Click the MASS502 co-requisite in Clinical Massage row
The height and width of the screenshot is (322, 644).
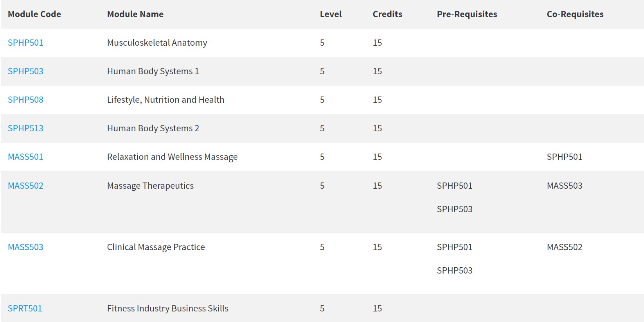coord(565,247)
